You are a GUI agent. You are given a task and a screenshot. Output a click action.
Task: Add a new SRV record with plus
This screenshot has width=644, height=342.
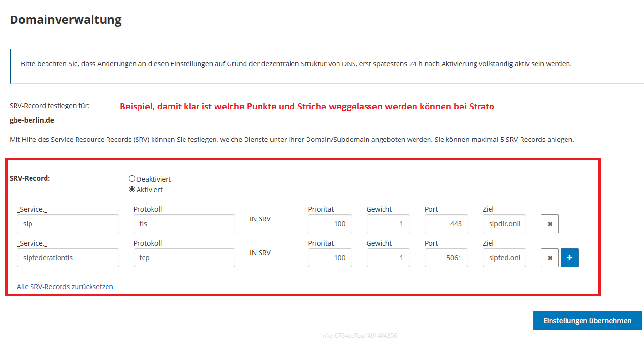(569, 258)
